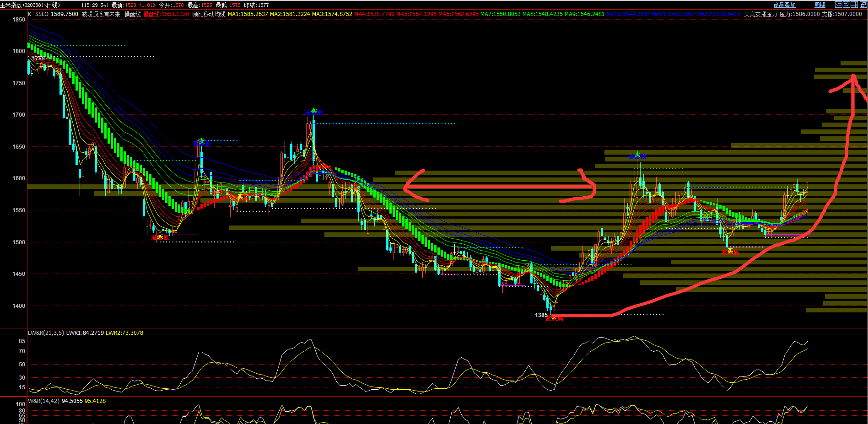Toggle the side panel layout icon
The image size is (868, 424).
(854, 5)
